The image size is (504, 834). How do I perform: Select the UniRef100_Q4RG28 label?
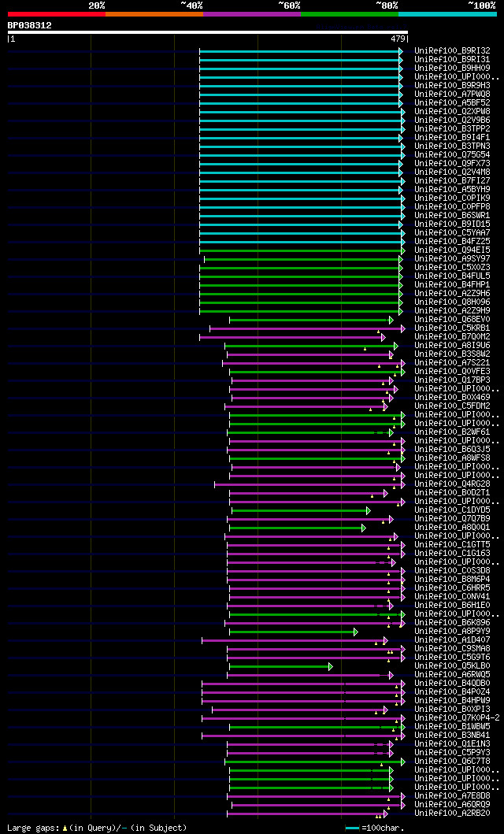[453, 484]
